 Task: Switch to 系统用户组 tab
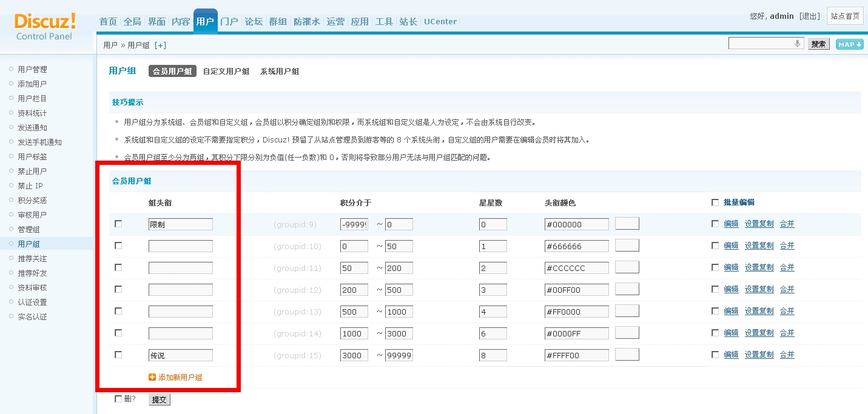click(280, 72)
